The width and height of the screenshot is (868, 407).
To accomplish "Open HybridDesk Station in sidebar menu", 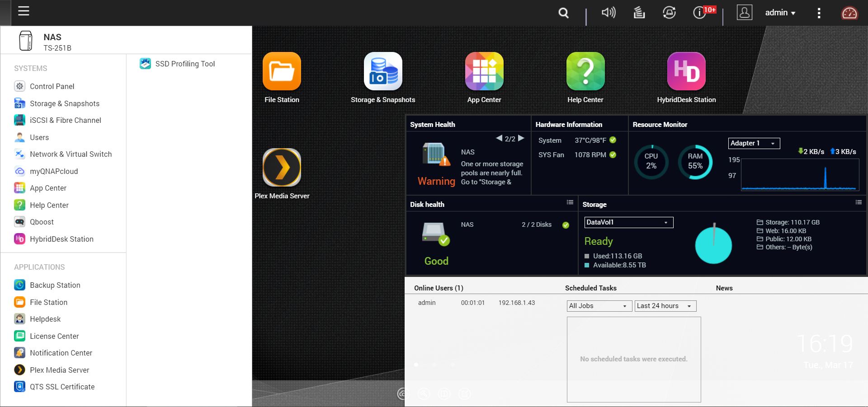I will (54, 239).
